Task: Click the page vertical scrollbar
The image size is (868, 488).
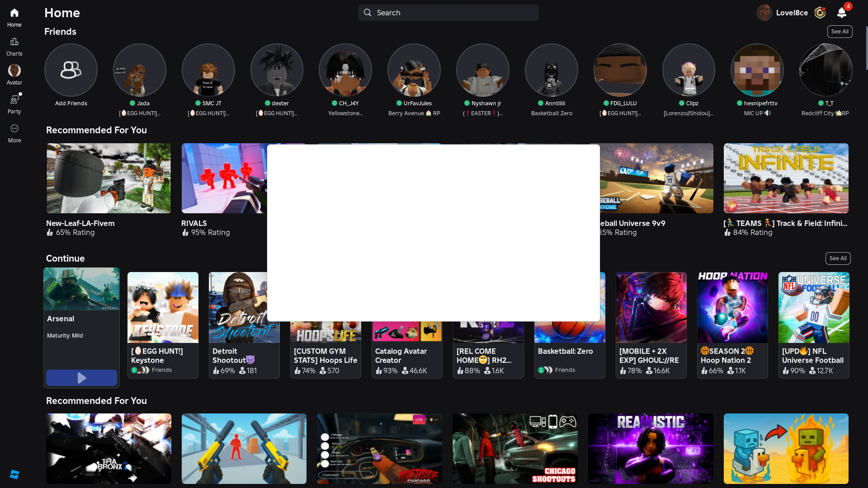Action: (x=866, y=47)
